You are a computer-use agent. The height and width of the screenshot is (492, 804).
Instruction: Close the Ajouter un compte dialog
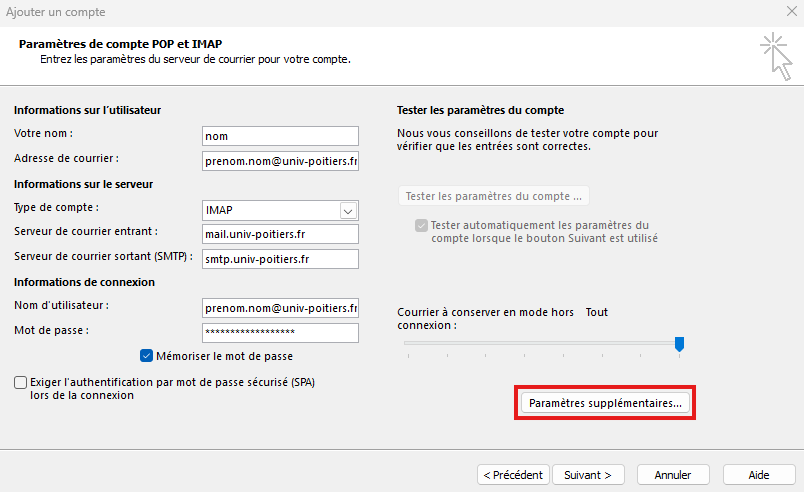coord(791,12)
